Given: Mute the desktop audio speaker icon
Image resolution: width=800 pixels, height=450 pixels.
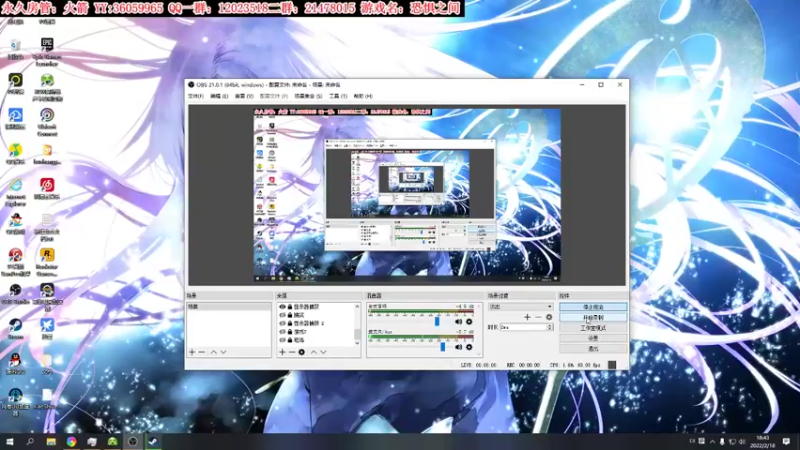Looking at the screenshot, I should (x=458, y=321).
